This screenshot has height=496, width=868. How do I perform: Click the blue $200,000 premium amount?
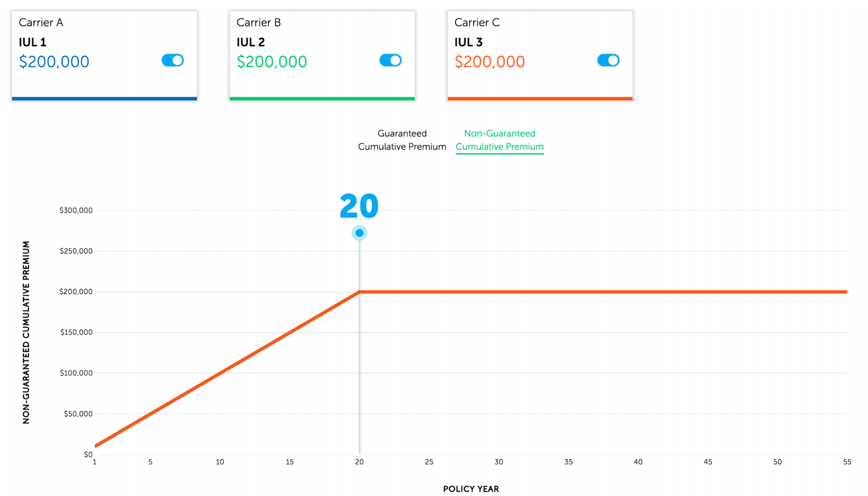coord(54,61)
